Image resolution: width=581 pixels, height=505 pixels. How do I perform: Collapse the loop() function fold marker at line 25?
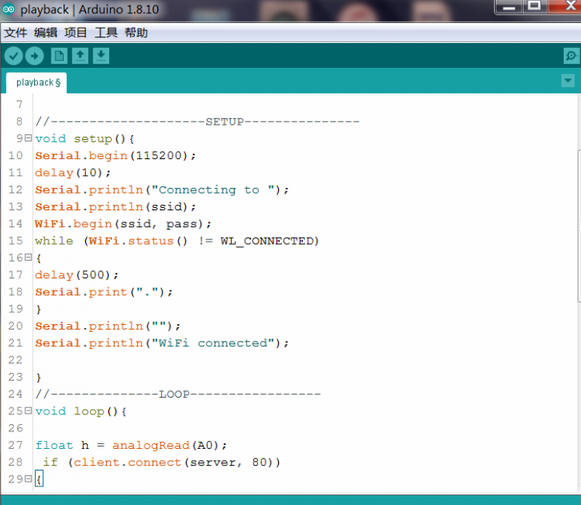click(28, 411)
